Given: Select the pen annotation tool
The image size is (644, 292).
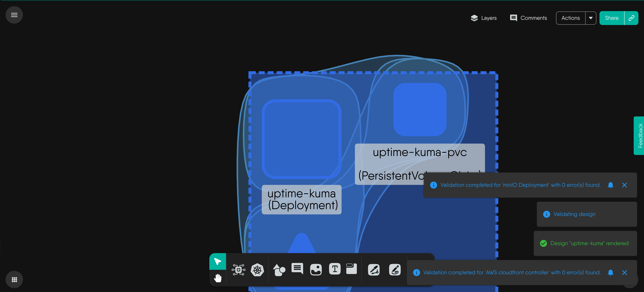Looking at the screenshot, I should click(x=374, y=270).
